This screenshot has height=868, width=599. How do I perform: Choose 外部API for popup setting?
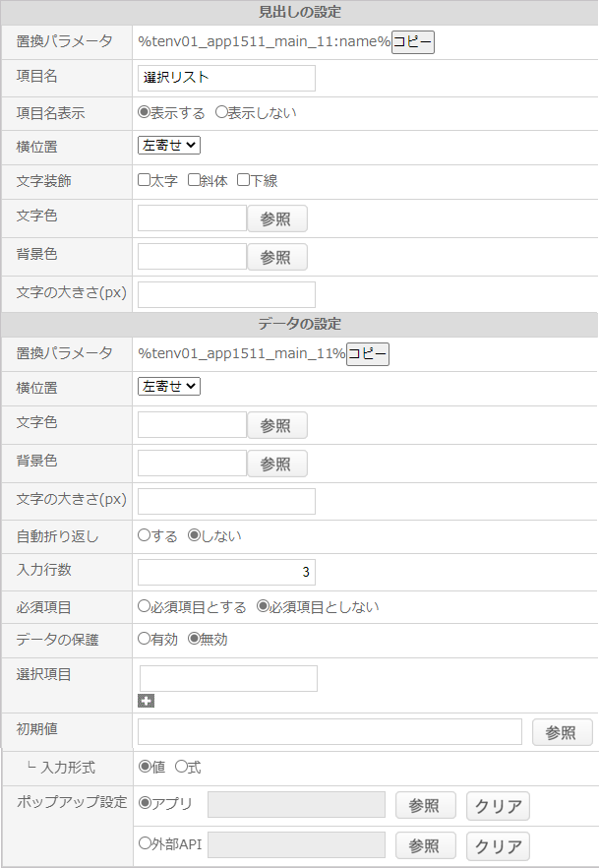pyautogui.click(x=145, y=843)
